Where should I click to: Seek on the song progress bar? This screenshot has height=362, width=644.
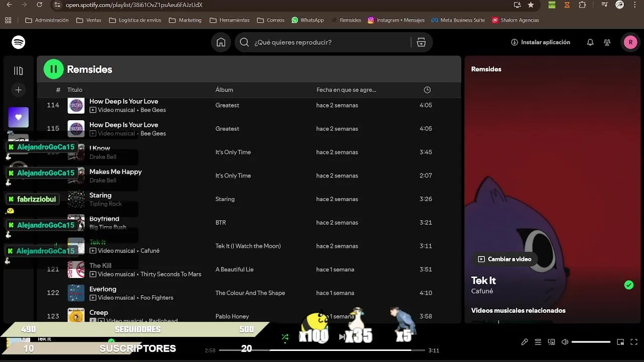tap(322, 350)
